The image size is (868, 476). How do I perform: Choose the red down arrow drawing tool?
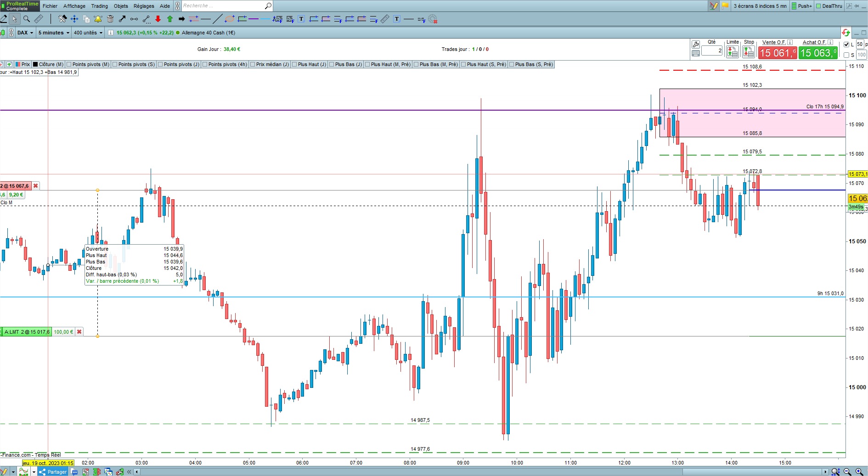point(158,19)
